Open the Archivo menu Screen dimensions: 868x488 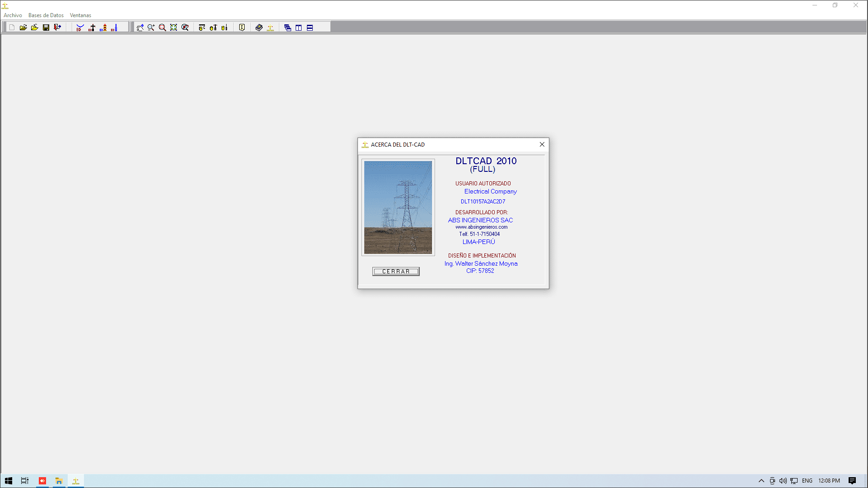click(13, 15)
